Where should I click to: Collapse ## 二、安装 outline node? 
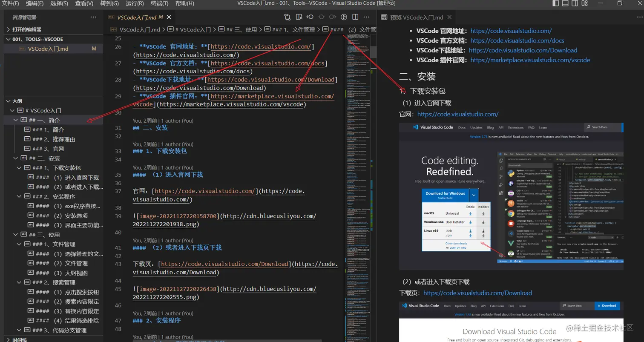coord(16,158)
